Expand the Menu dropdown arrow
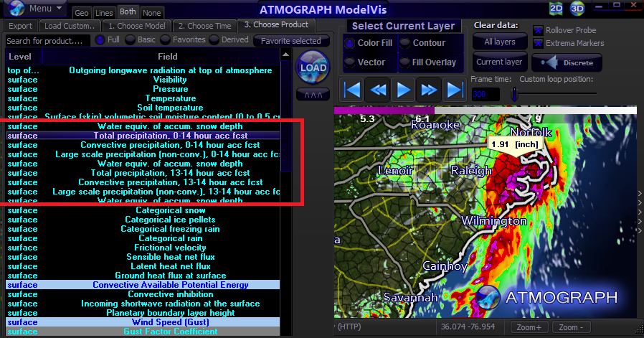 point(59,8)
